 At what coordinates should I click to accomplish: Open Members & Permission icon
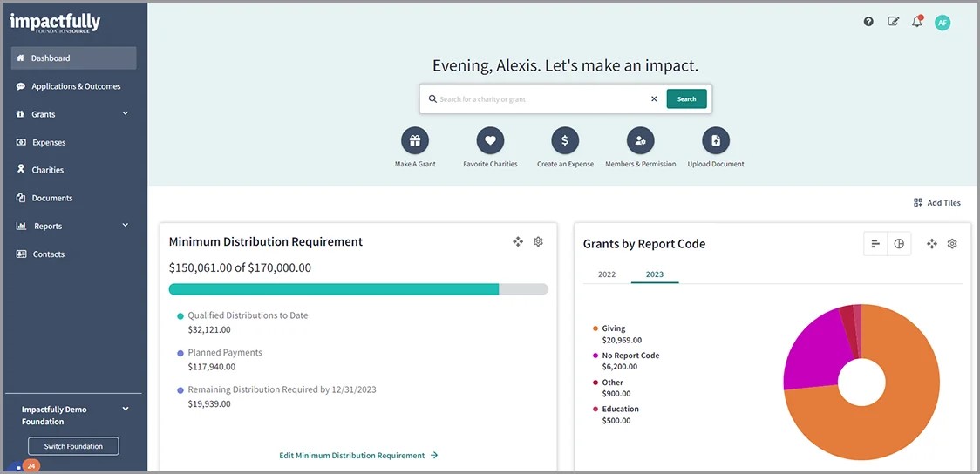point(641,140)
